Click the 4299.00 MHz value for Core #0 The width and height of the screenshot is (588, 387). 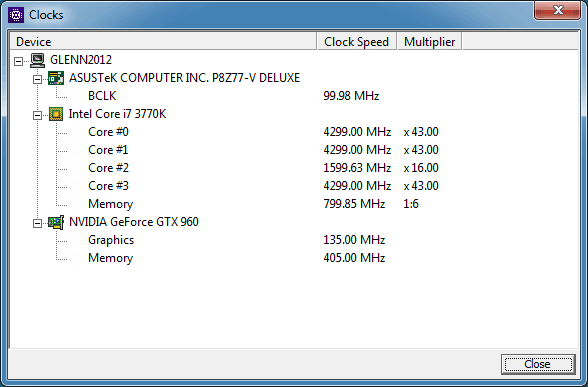click(357, 132)
